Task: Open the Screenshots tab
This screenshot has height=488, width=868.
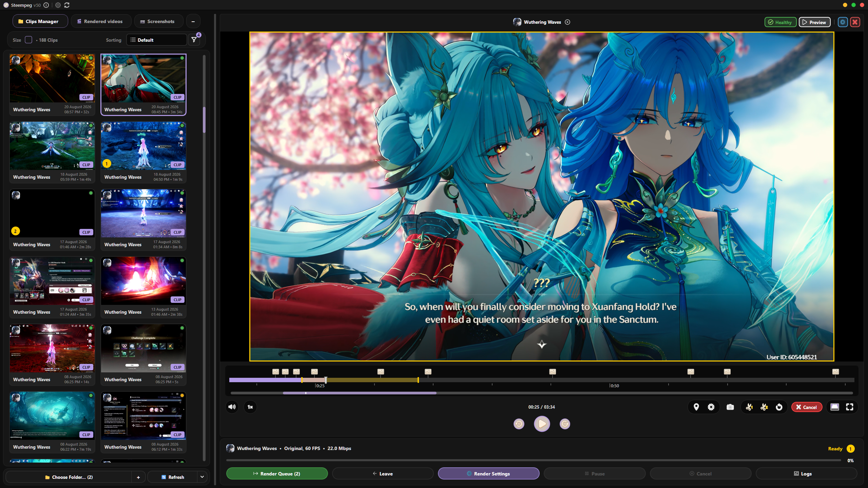Action: (159, 21)
